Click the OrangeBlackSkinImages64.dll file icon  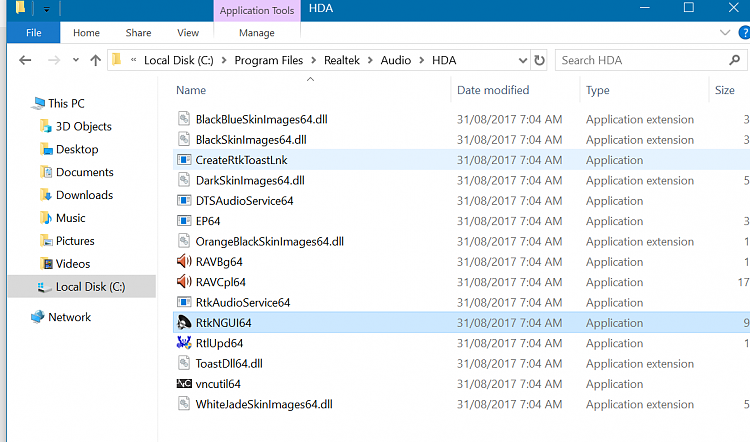(184, 241)
